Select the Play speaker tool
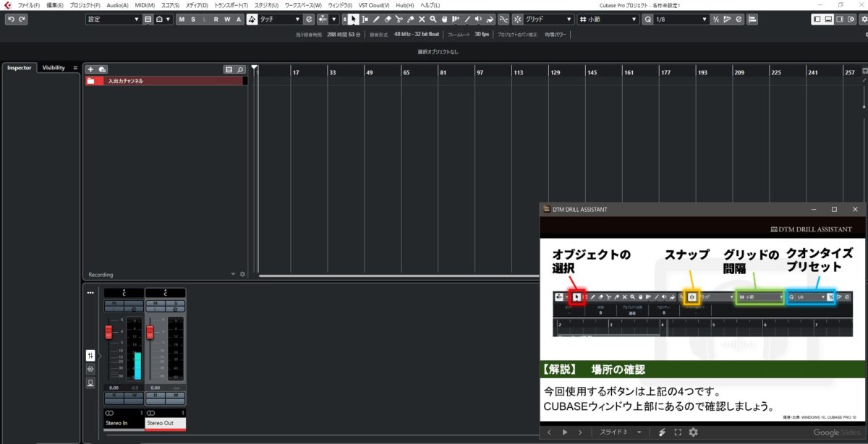868x444 pixels. (x=478, y=20)
